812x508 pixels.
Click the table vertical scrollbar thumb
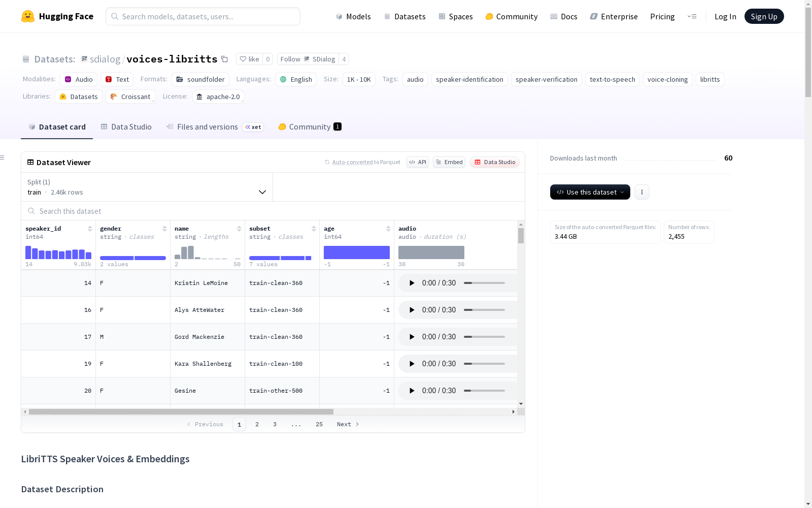[x=521, y=236]
